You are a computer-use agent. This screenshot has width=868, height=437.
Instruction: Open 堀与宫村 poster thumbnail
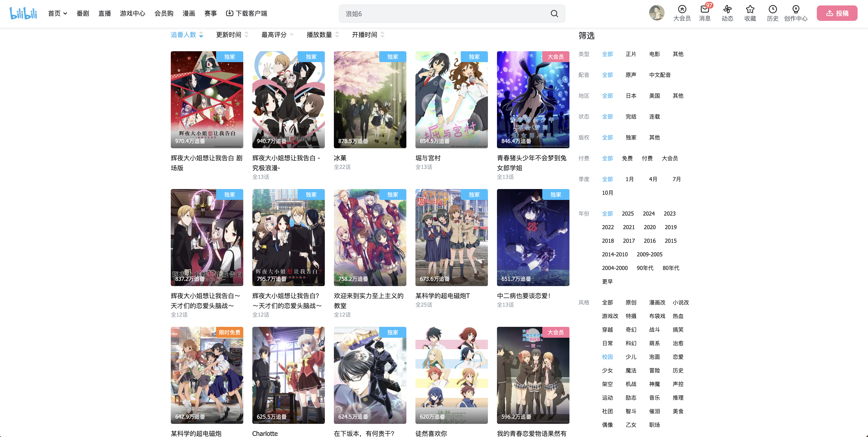(x=451, y=100)
